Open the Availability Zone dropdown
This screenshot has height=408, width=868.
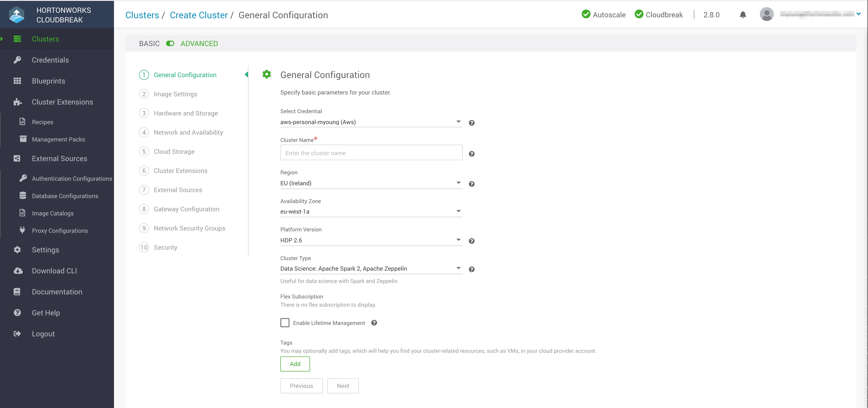(371, 212)
